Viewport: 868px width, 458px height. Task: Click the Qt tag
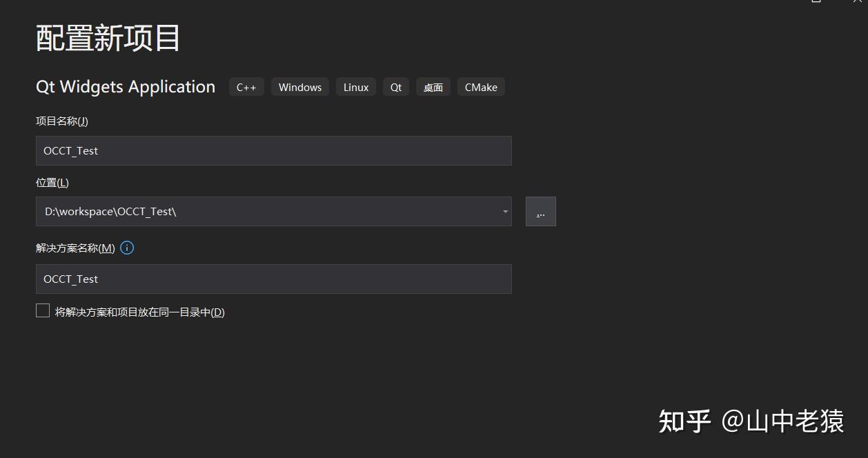pyautogui.click(x=396, y=87)
